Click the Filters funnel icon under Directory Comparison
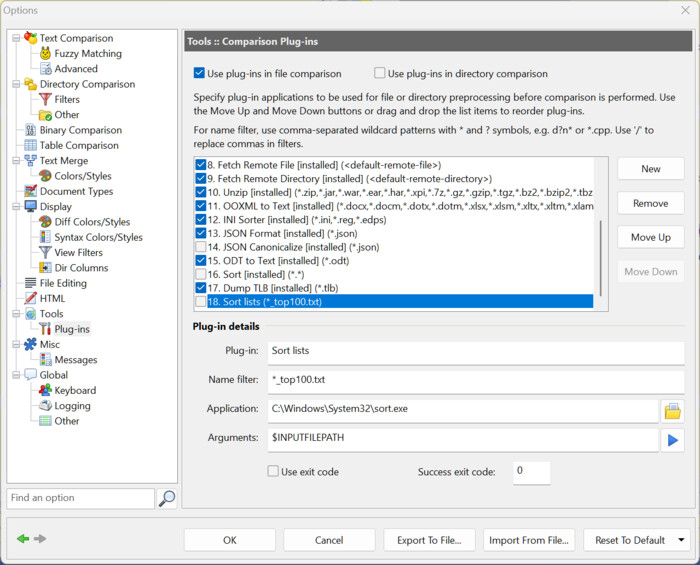700x565 pixels. coord(45,99)
